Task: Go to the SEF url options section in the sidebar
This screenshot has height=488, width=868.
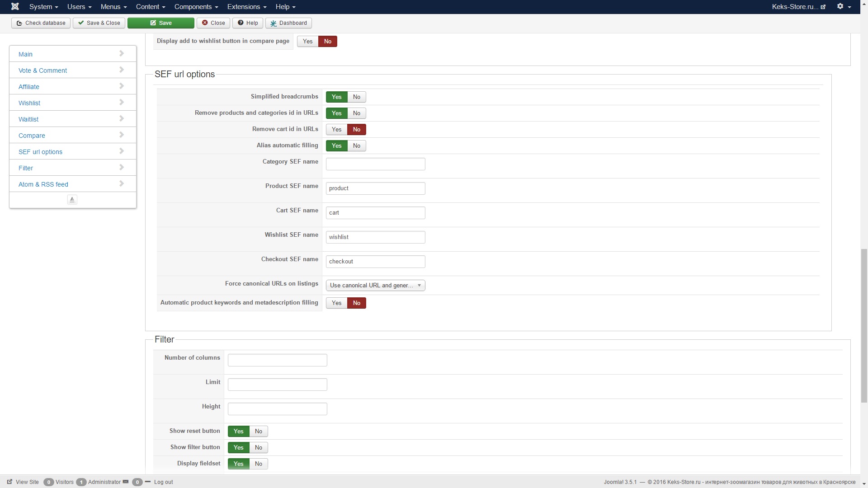Action: (41, 152)
